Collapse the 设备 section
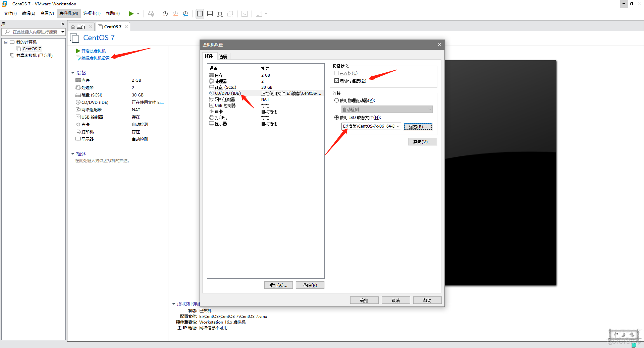Image resolution: width=644 pixels, height=348 pixels. click(73, 73)
